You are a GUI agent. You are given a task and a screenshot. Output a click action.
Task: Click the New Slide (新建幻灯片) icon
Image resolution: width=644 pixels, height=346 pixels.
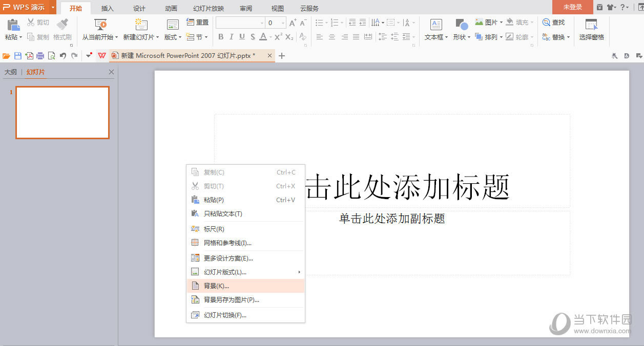(x=141, y=25)
